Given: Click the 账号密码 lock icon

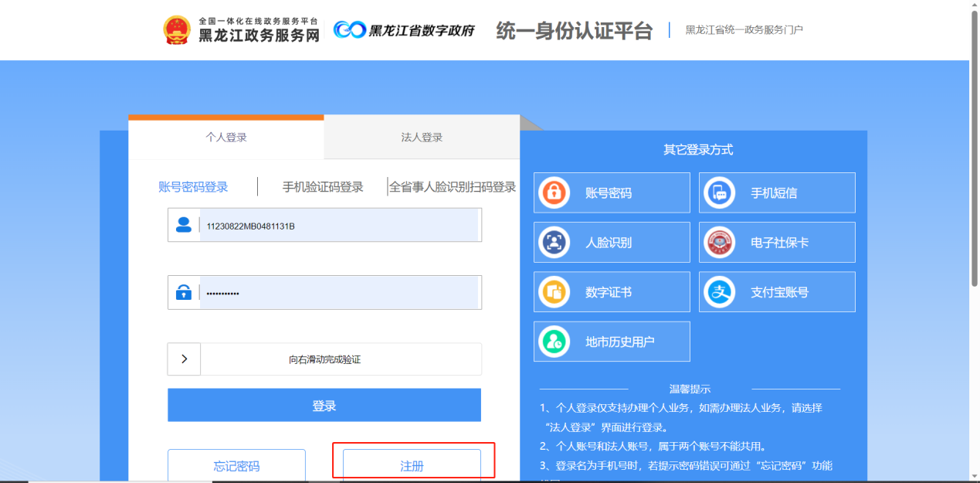Looking at the screenshot, I should point(554,193).
